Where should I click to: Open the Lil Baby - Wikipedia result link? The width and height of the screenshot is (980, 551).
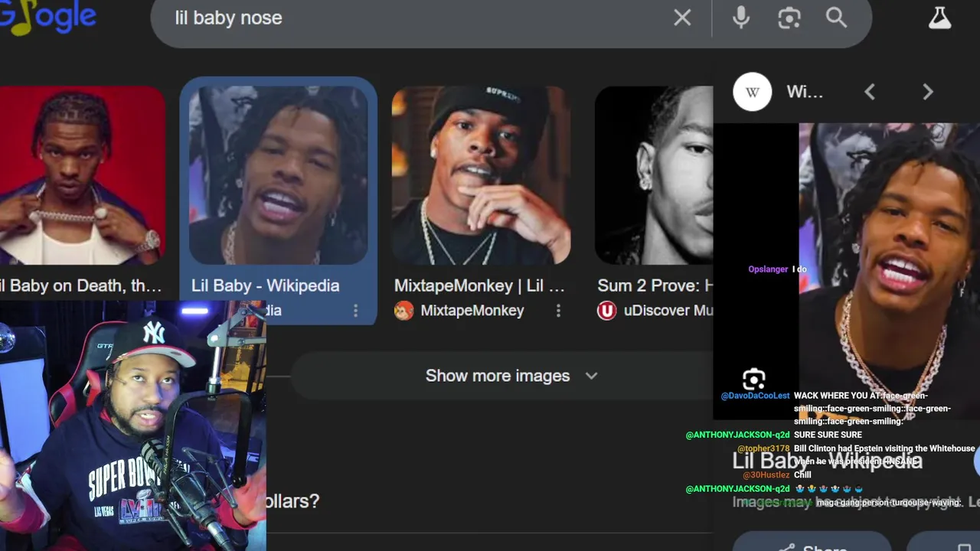(x=265, y=285)
